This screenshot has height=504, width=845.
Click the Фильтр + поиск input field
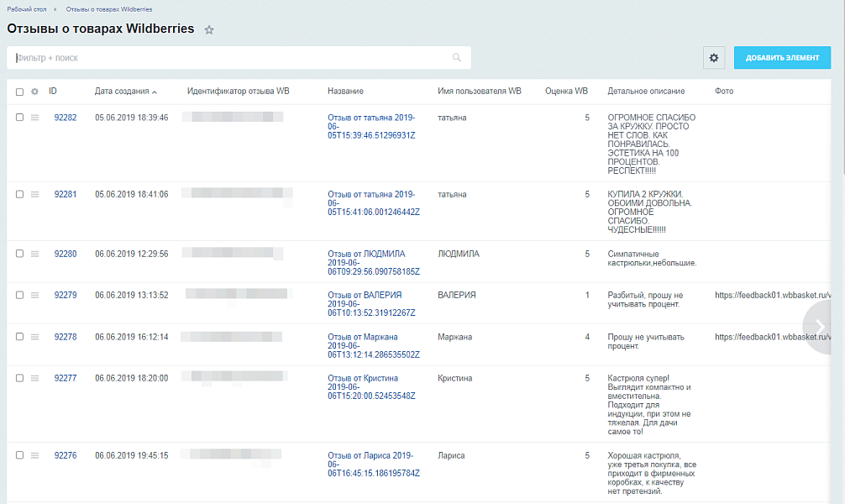[227, 58]
